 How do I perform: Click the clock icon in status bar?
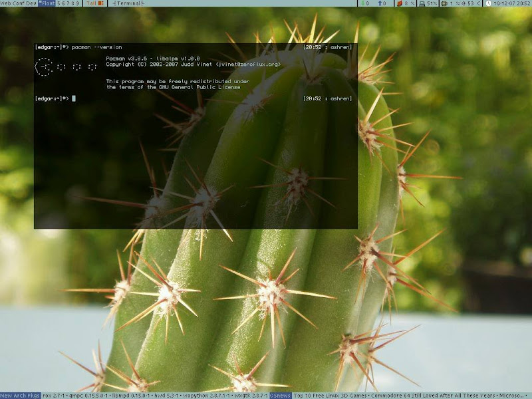488,3
